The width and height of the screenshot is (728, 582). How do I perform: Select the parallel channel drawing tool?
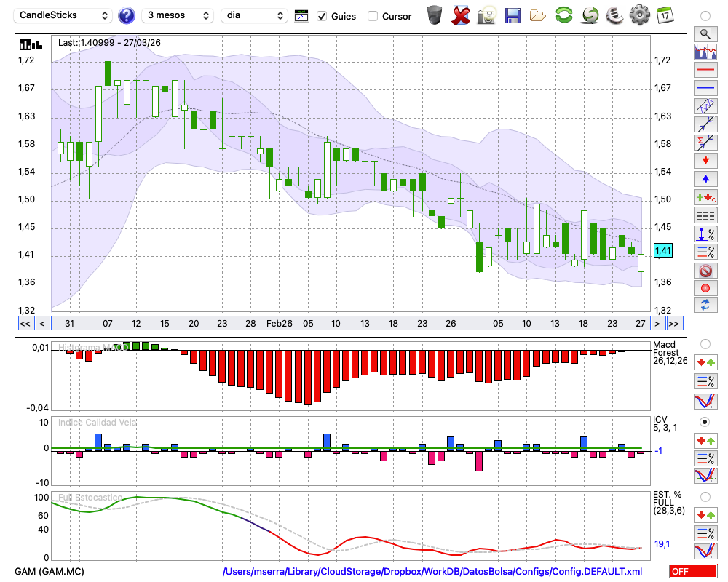(704, 106)
